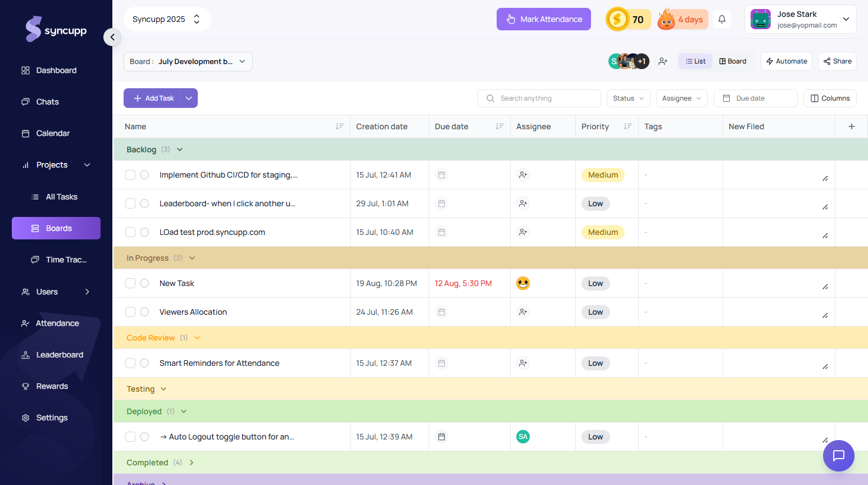
Task: Switch to Board view tab
Action: 733,61
